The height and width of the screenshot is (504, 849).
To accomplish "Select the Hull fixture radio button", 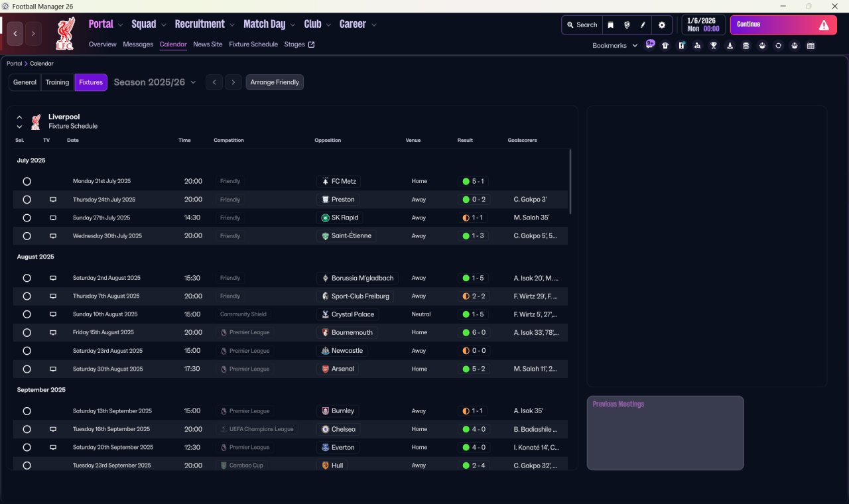I will (27, 466).
